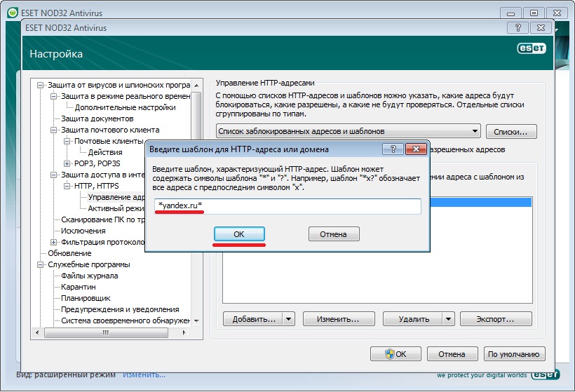Viewport: 575px width, 392px height.
Task: Collapse Защита почтового клиента node
Action: pyautogui.click(x=53, y=130)
